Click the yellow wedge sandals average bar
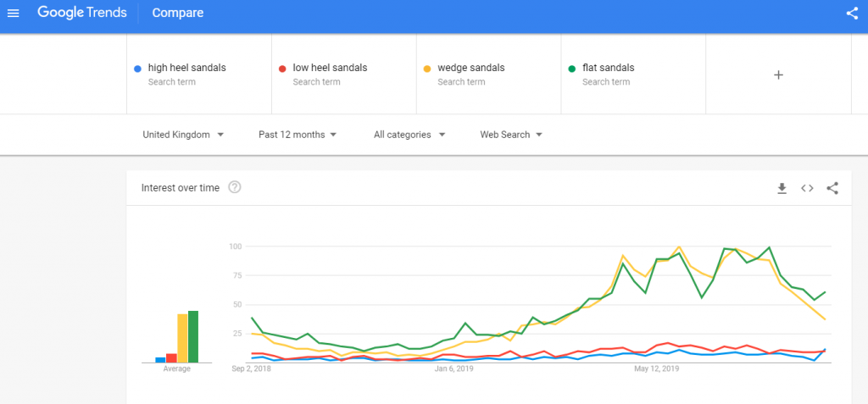868x404 pixels. [182, 338]
